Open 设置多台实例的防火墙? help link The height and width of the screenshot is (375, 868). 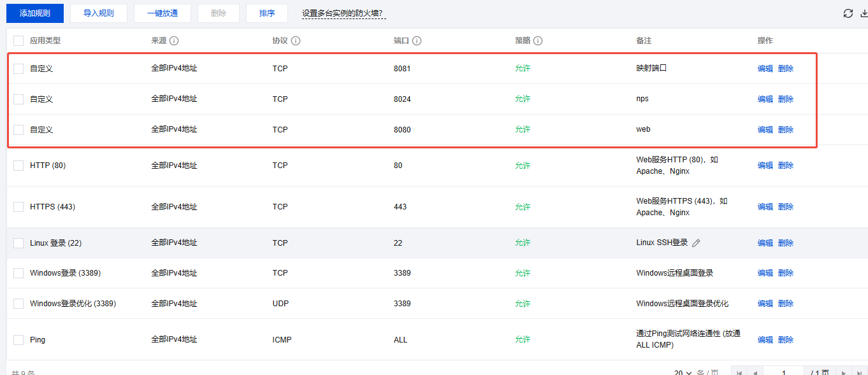point(344,13)
